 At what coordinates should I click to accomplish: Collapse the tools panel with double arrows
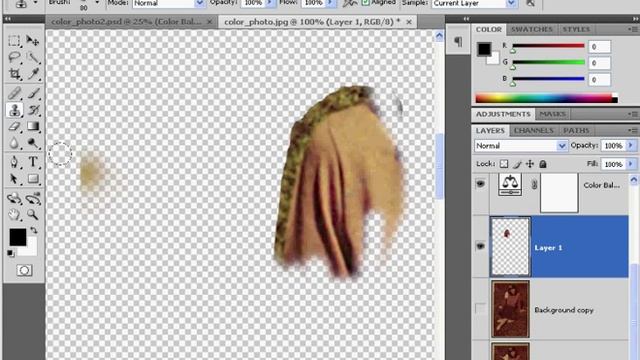[7, 19]
